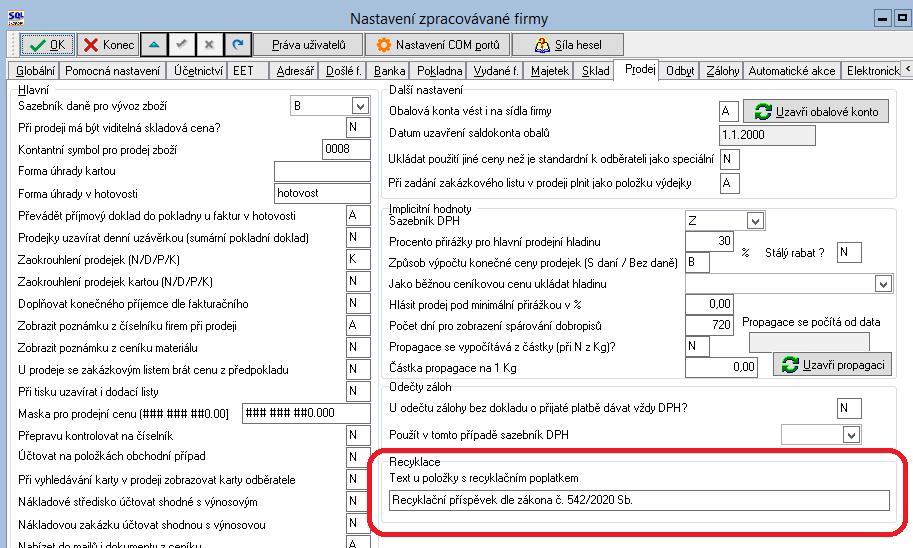913x548 pixels.
Task: Open the Došlé f. tab
Action: coord(344,70)
